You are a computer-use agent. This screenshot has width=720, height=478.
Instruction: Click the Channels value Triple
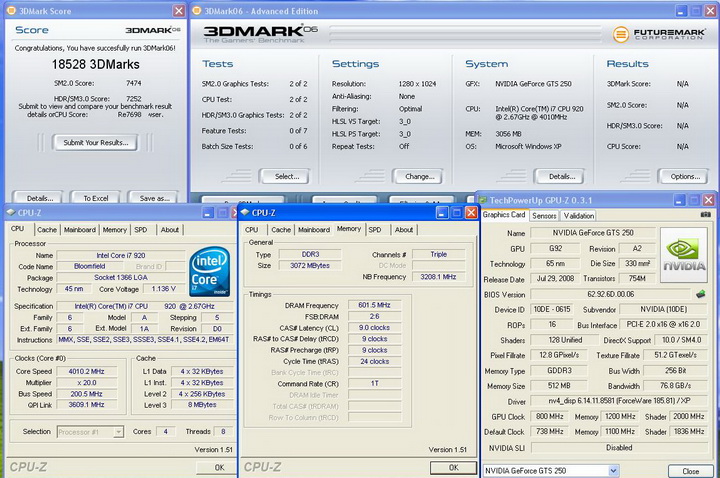[x=438, y=254]
